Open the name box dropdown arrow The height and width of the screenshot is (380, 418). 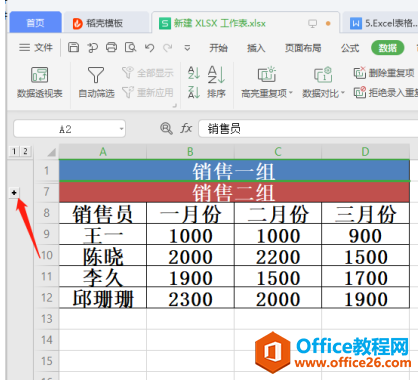[x=121, y=129]
